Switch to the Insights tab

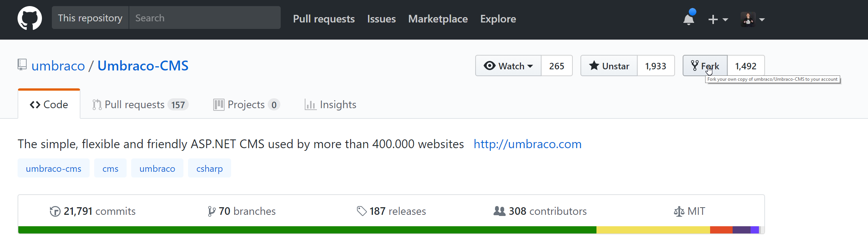(330, 104)
